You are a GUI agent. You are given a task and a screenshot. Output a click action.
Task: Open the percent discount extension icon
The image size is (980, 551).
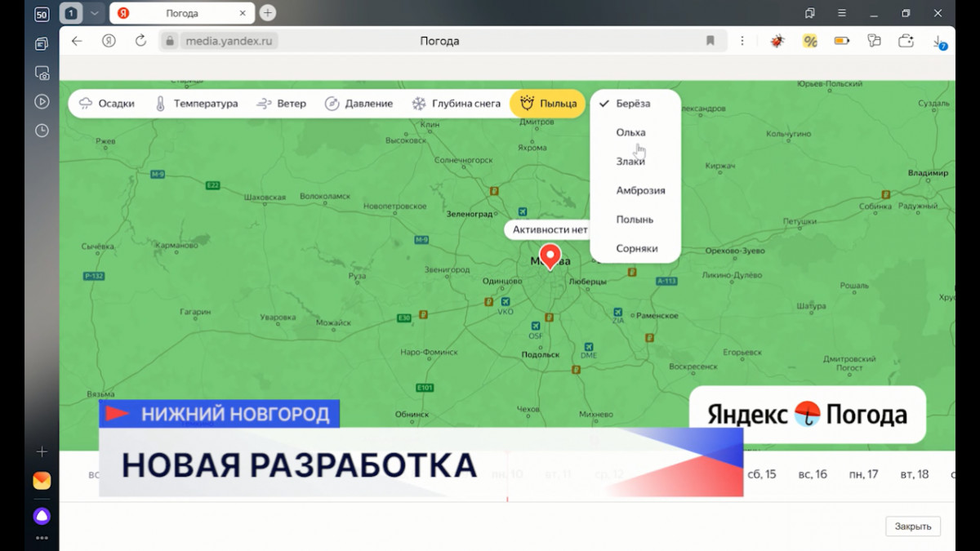click(x=809, y=41)
